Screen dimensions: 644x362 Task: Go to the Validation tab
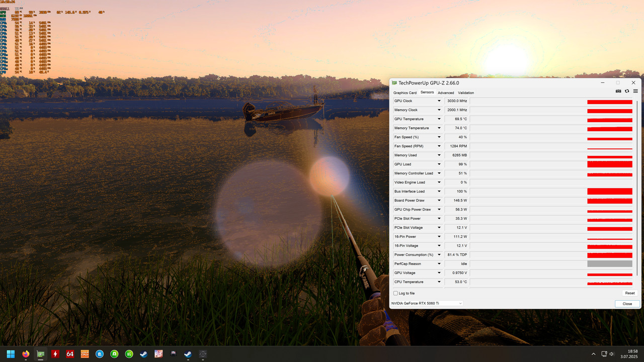pyautogui.click(x=466, y=93)
